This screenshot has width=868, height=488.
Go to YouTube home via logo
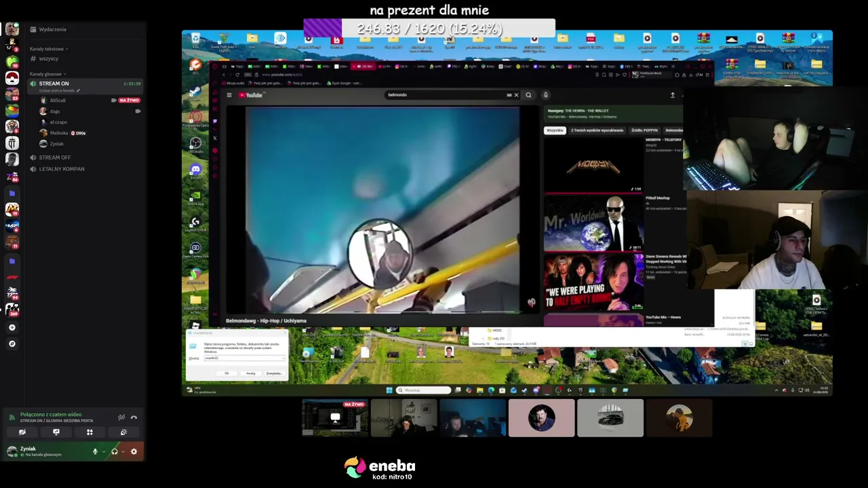tap(250, 95)
